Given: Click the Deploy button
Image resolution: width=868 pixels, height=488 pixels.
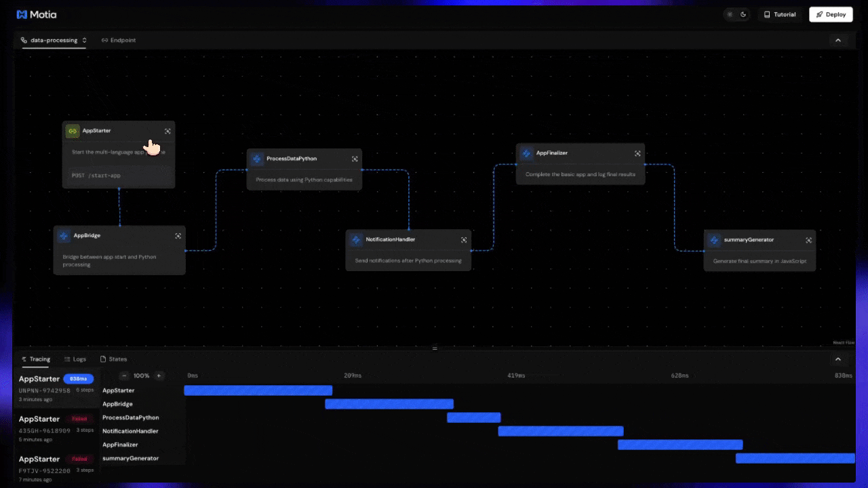Looking at the screenshot, I should [x=831, y=14].
